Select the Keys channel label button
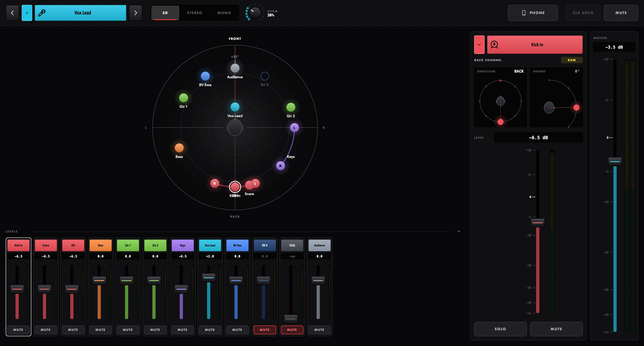644x346 pixels. (x=183, y=245)
